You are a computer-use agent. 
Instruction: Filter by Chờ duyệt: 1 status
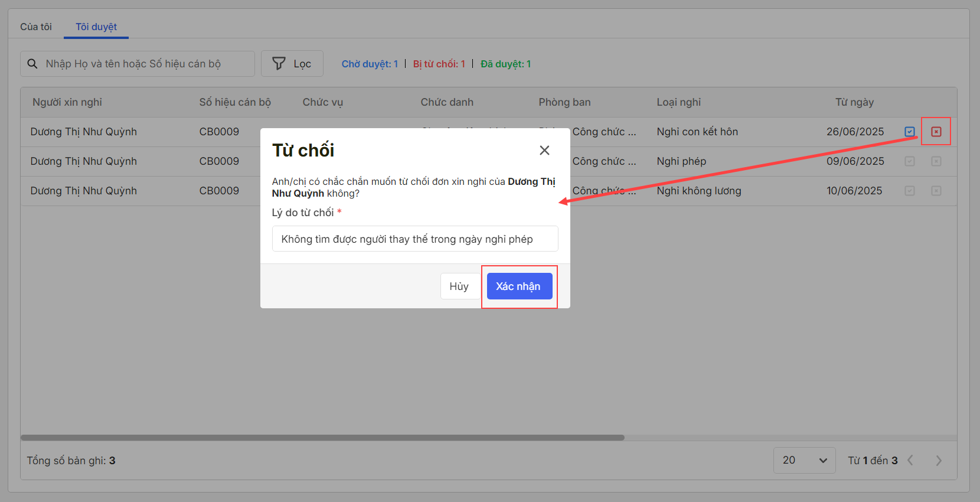[370, 64]
